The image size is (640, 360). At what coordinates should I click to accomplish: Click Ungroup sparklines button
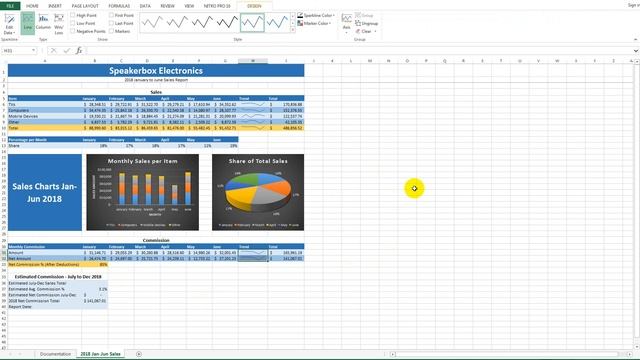coord(367,23)
